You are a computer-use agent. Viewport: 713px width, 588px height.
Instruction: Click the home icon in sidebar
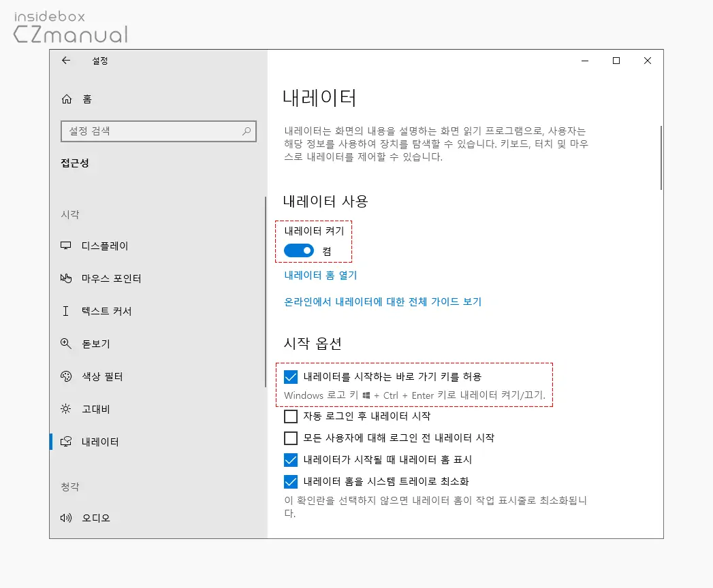pos(67,99)
